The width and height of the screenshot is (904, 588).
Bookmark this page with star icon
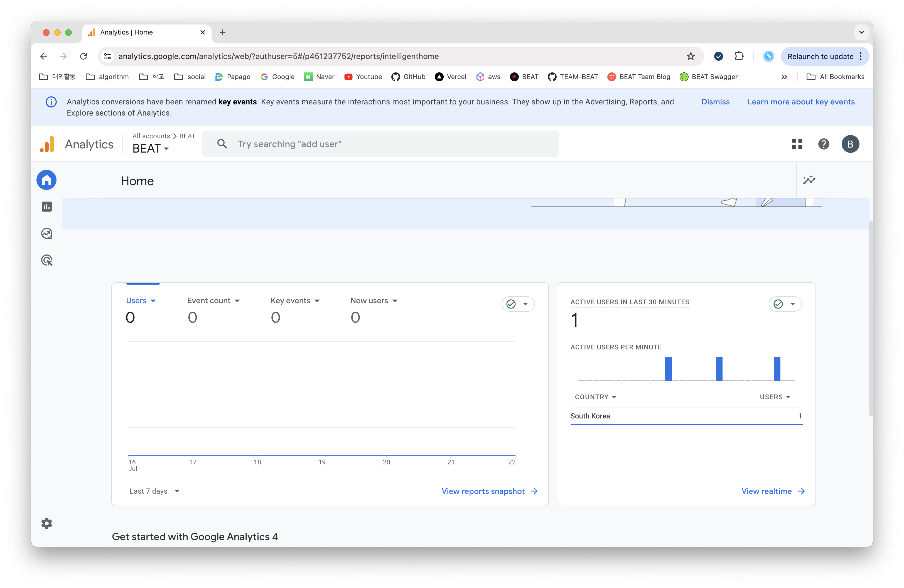691,56
